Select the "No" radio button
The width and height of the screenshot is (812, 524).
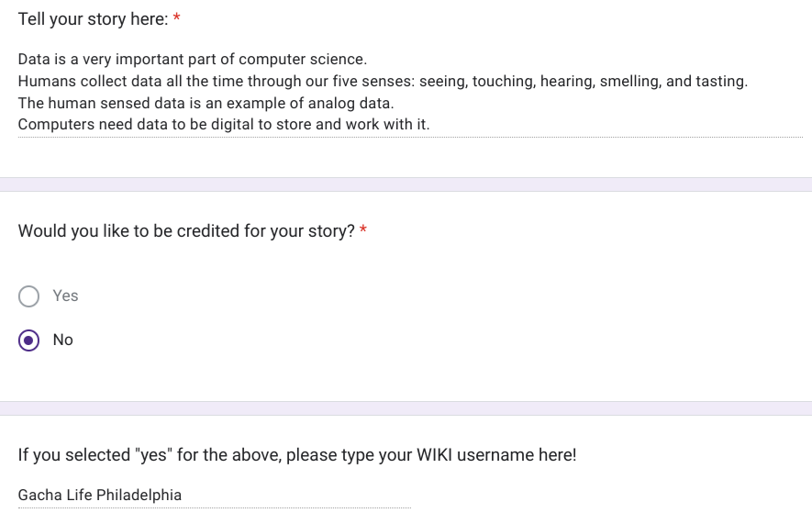(29, 340)
